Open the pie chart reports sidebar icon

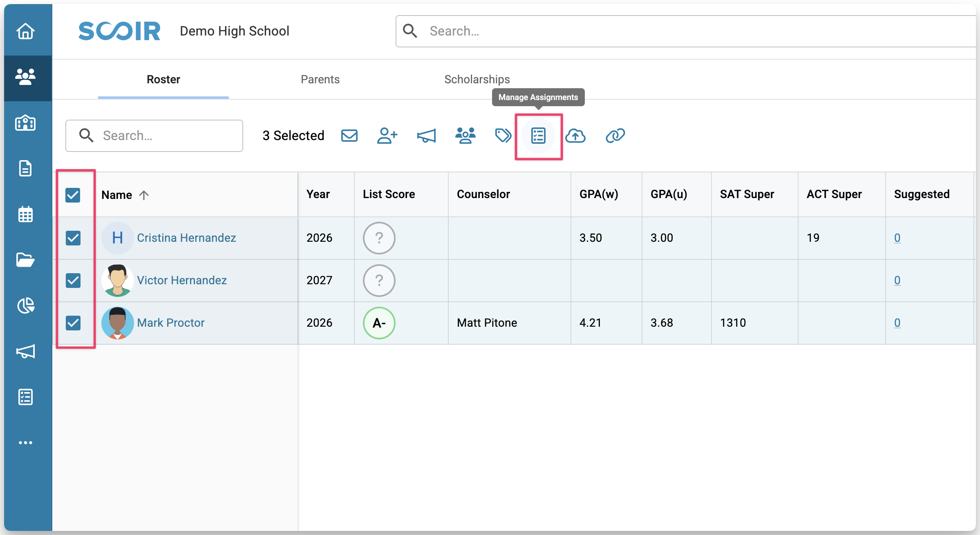coord(25,305)
